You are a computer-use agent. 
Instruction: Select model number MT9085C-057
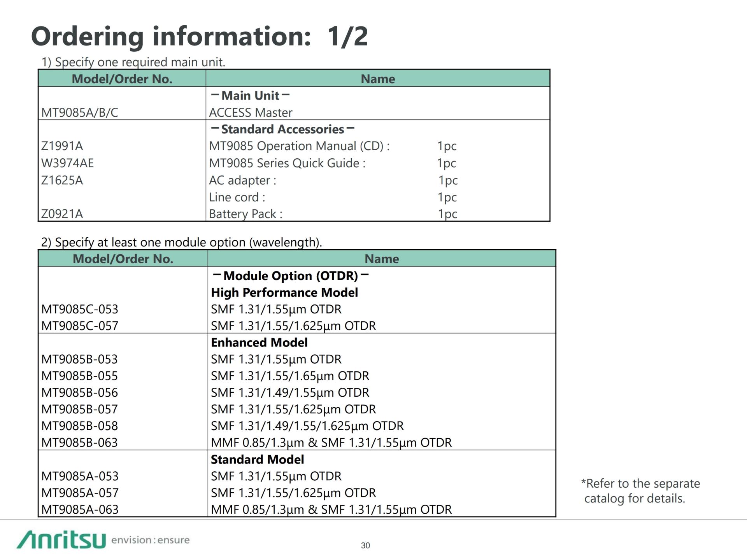click(79, 326)
